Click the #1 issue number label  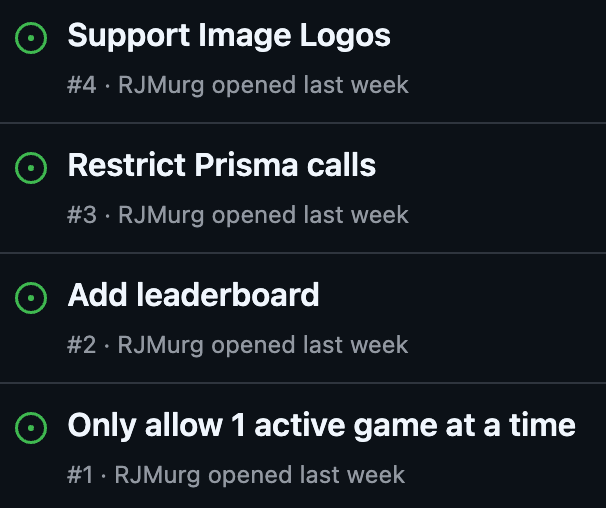tap(80, 474)
